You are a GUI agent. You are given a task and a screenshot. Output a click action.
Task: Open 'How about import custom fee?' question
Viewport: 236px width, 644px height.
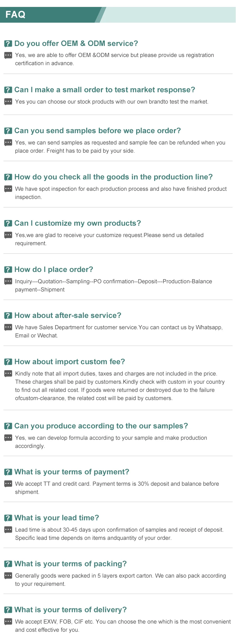click(70, 362)
